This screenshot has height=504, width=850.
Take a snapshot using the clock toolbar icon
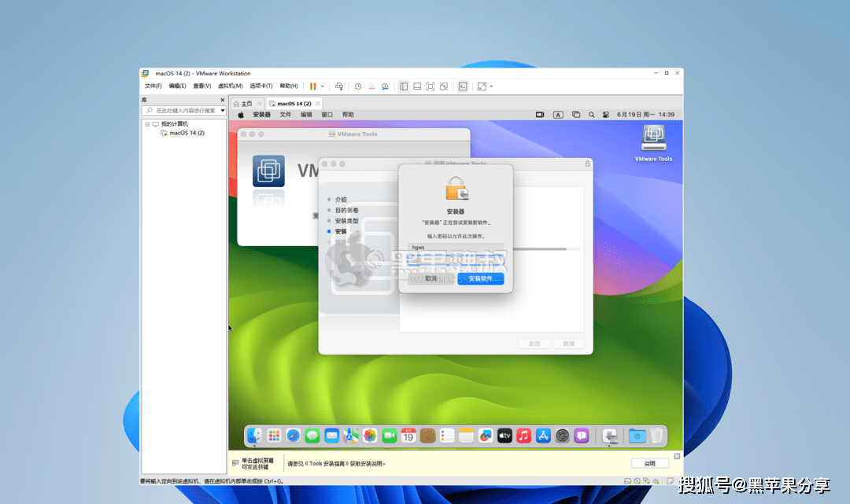coord(358,86)
